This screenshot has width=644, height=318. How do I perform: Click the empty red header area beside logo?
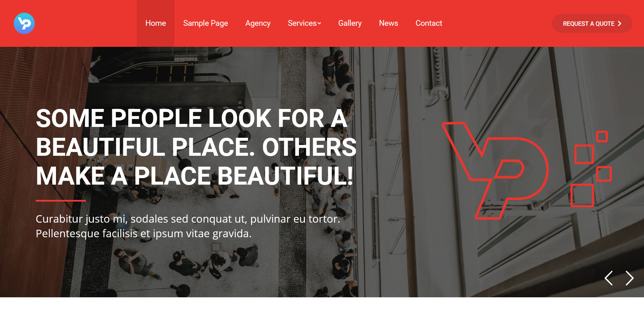pos(85,23)
